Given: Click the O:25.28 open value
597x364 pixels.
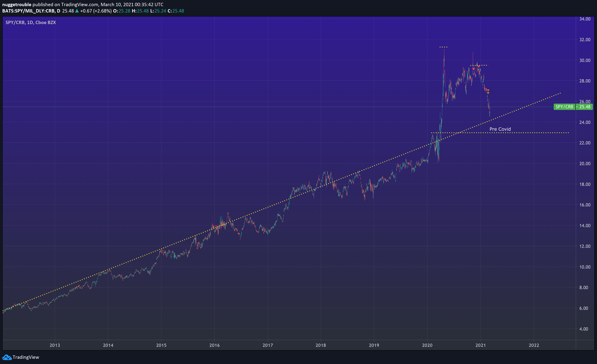Looking at the screenshot, I should coord(122,11).
